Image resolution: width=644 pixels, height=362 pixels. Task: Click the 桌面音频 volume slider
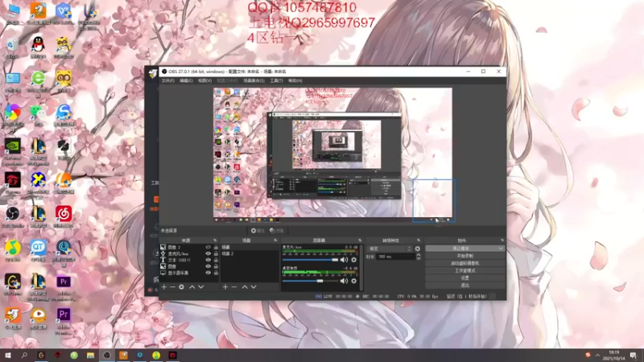pyautogui.click(x=311, y=281)
